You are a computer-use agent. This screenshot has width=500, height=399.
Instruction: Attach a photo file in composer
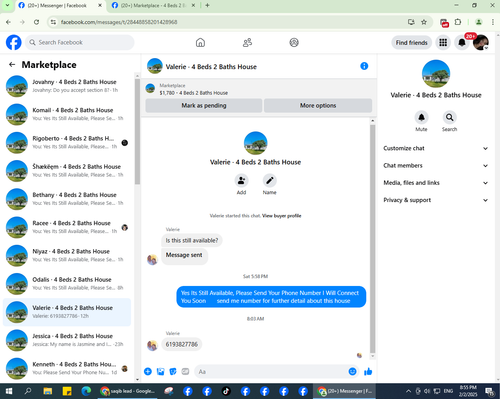pos(160,371)
